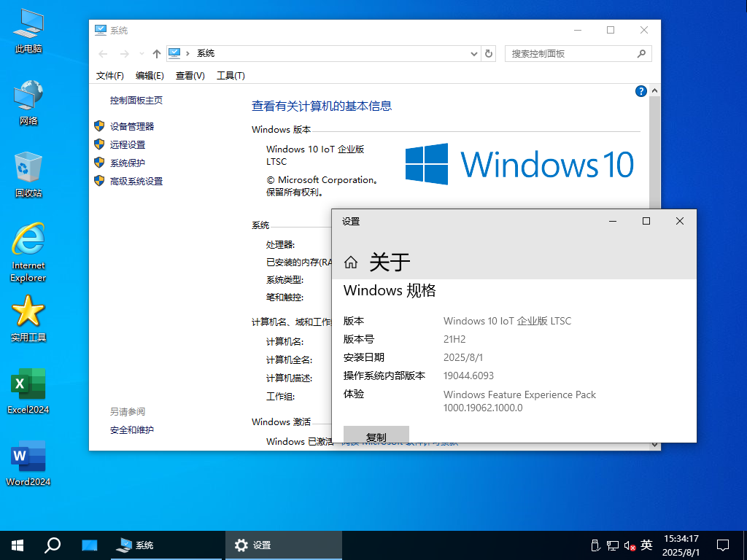Select the 实用工具 star icon
Screen dimensions: 747x560
tap(28, 319)
